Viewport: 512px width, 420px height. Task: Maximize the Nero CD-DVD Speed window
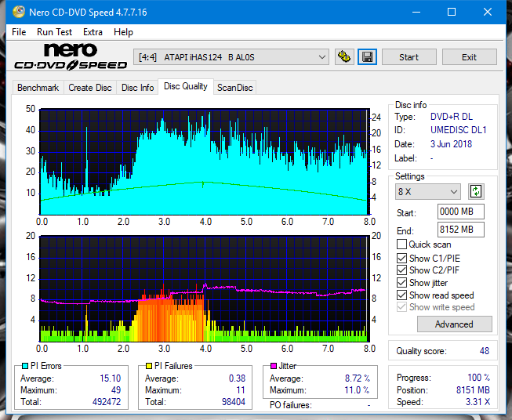(452, 12)
